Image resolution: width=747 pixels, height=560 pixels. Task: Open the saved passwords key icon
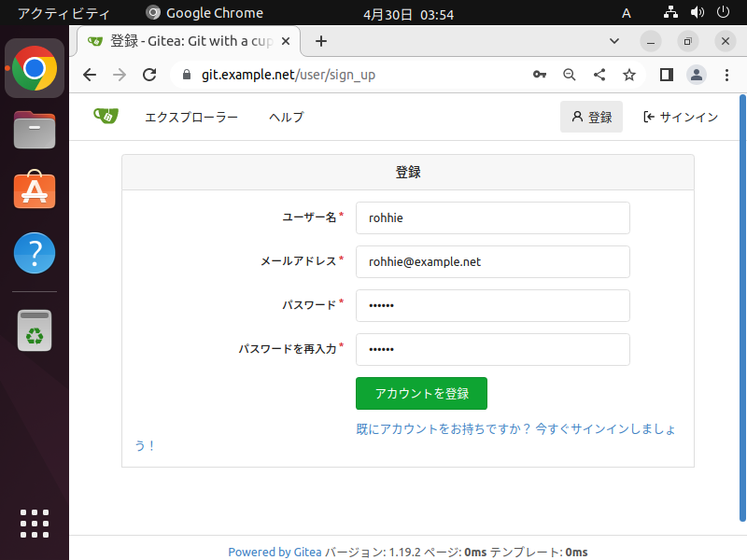tap(540, 75)
